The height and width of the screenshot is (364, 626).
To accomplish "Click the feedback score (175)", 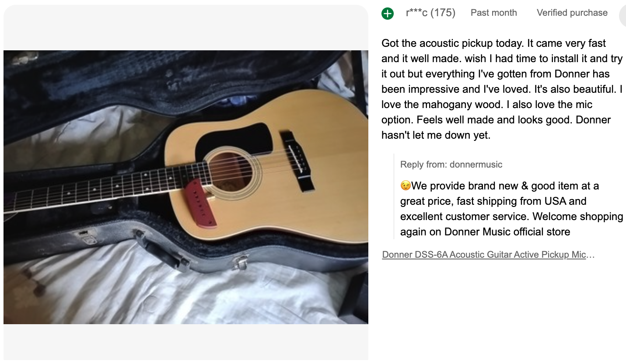I will (x=443, y=13).
